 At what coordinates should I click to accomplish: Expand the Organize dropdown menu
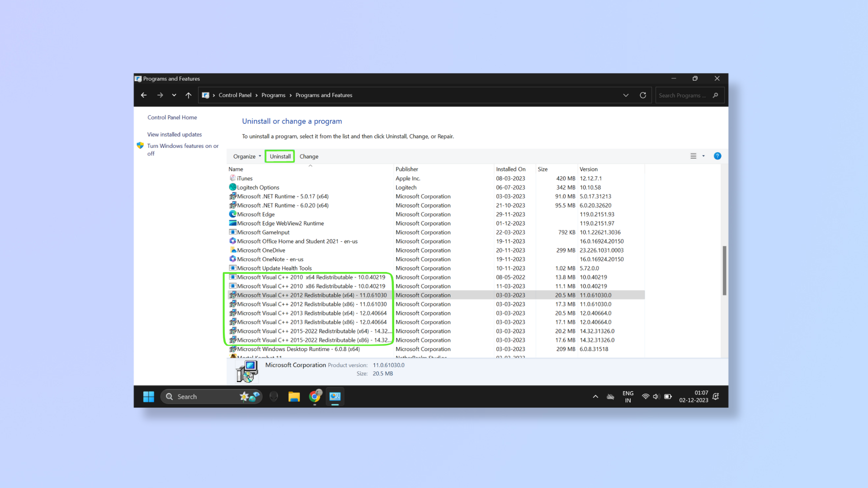point(247,156)
